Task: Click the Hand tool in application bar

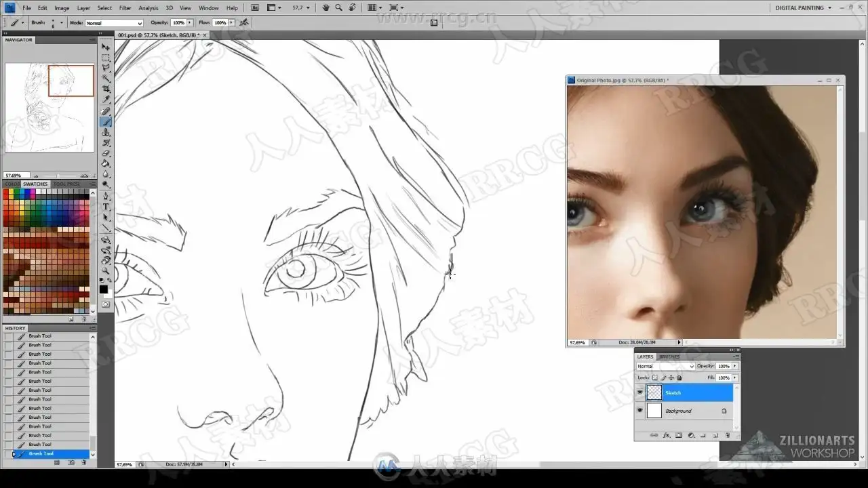Action: (326, 7)
